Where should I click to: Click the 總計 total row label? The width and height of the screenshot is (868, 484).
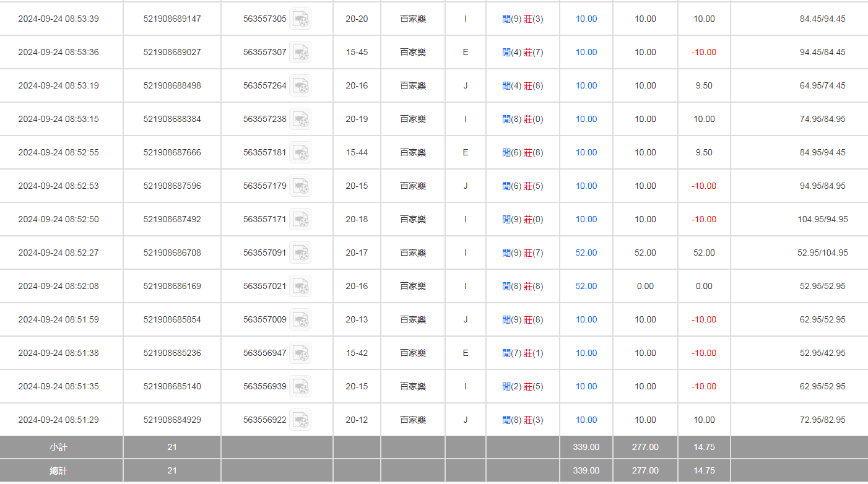coord(58,471)
